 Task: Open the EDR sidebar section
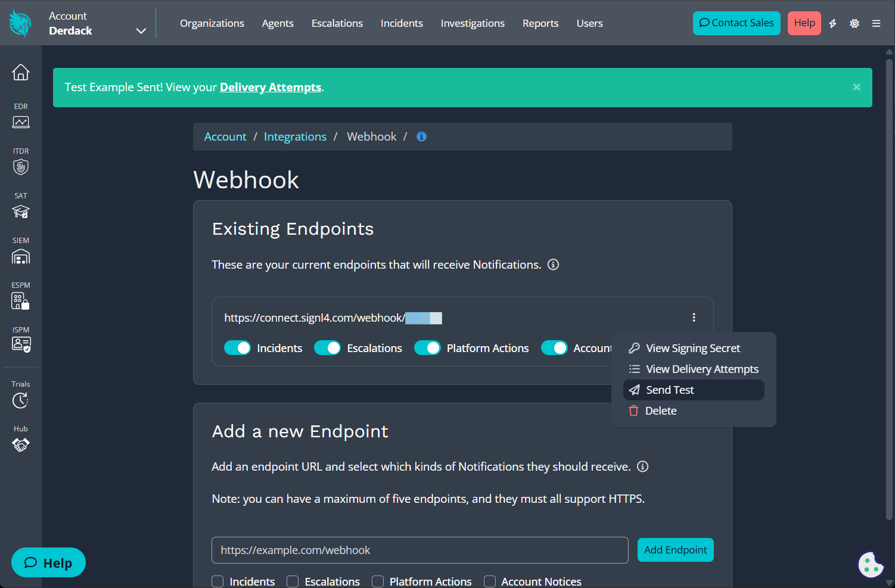coord(21,116)
